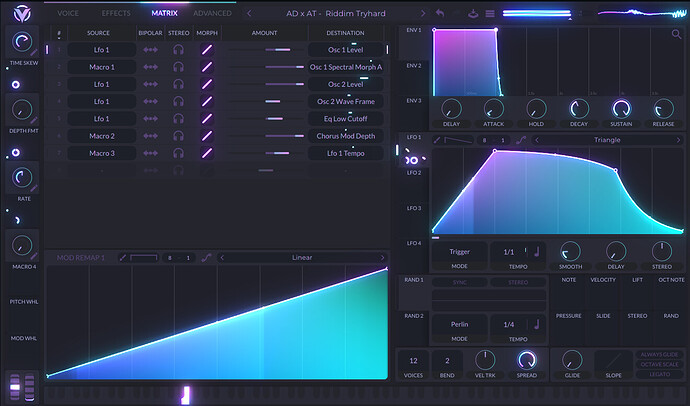The image size is (690, 406).
Task: Toggle bipolar arrows for Eq Low Cutoff row
Action: click(150, 119)
